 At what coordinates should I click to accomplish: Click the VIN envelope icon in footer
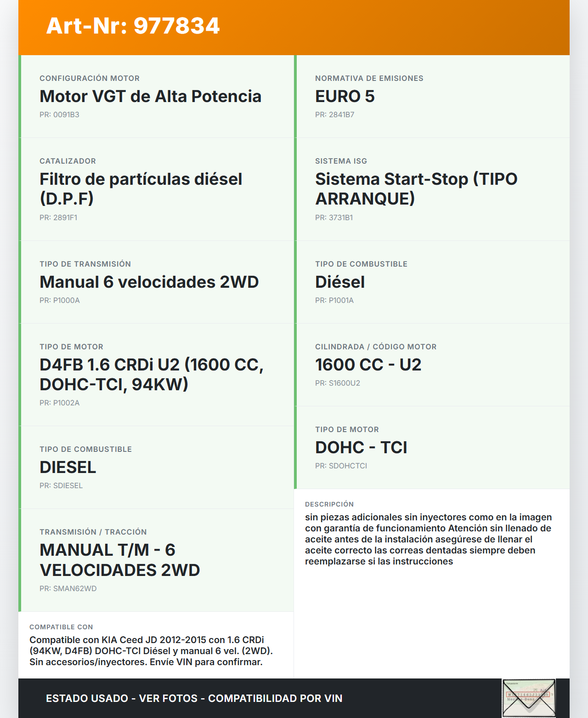(x=529, y=698)
